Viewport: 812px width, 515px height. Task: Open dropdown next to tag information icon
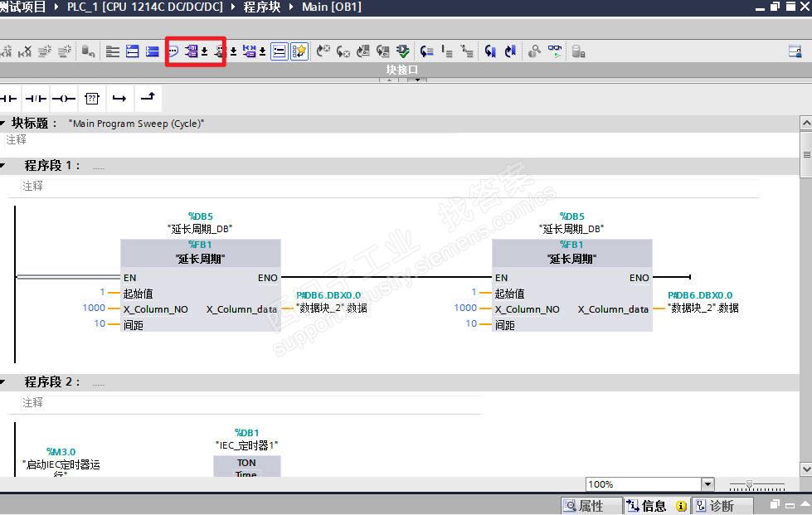coord(234,51)
